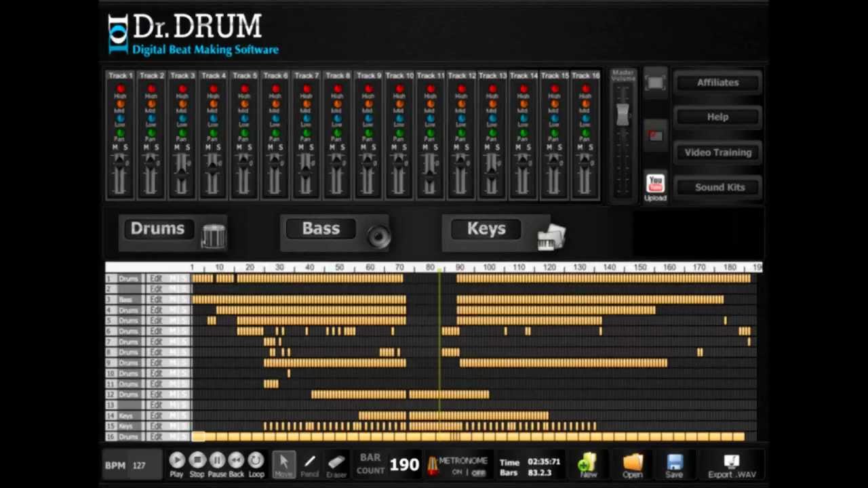868x488 pixels.
Task: Open a project with the folder icon
Action: [x=632, y=466]
